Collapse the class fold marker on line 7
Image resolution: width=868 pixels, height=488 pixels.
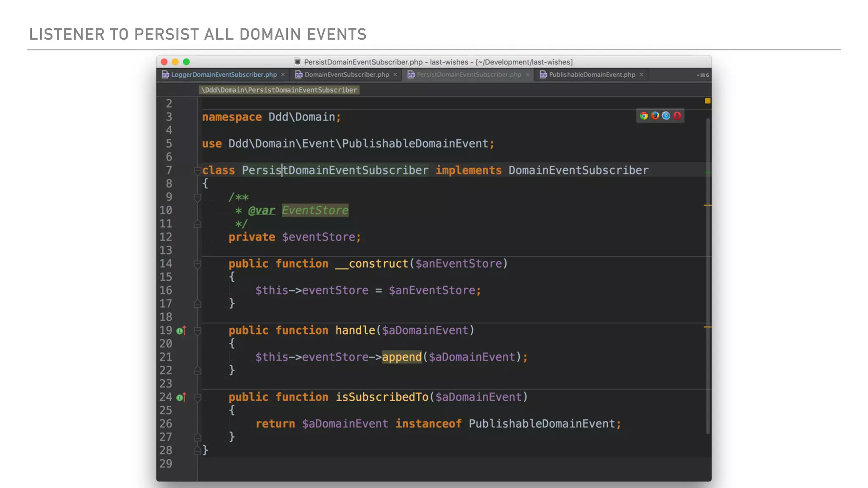pyautogui.click(x=197, y=171)
